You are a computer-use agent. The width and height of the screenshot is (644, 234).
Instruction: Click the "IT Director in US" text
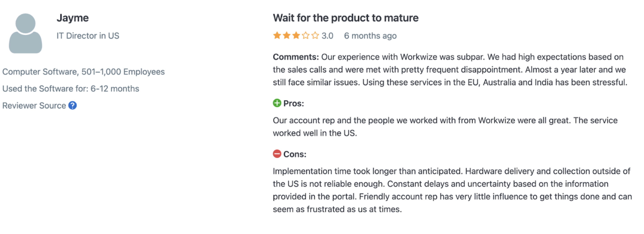click(88, 36)
